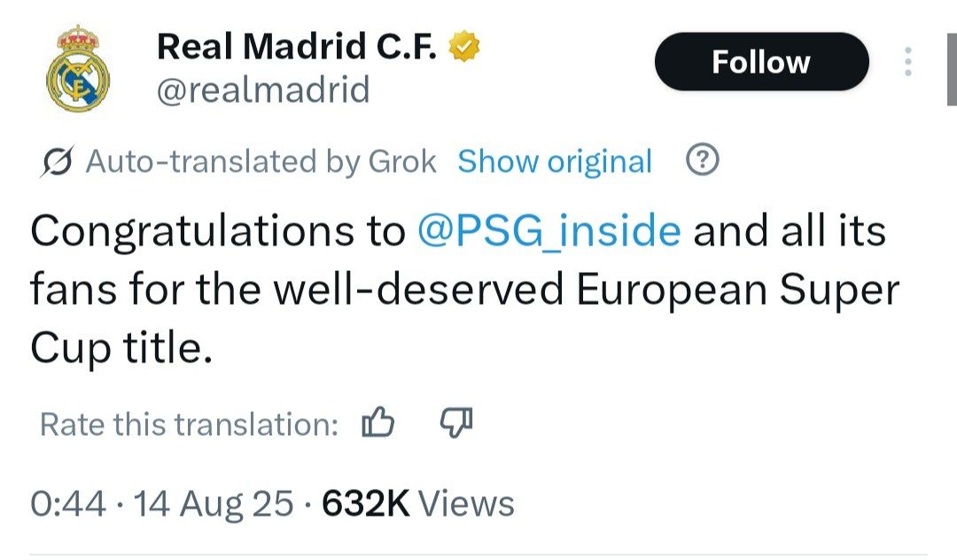Click the Rate this translation label
Image resolution: width=957 pixels, height=560 pixels.
coord(190,424)
